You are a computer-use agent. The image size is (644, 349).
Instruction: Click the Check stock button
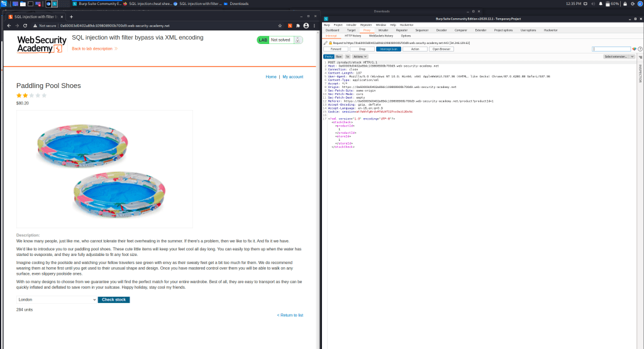pyautogui.click(x=114, y=300)
